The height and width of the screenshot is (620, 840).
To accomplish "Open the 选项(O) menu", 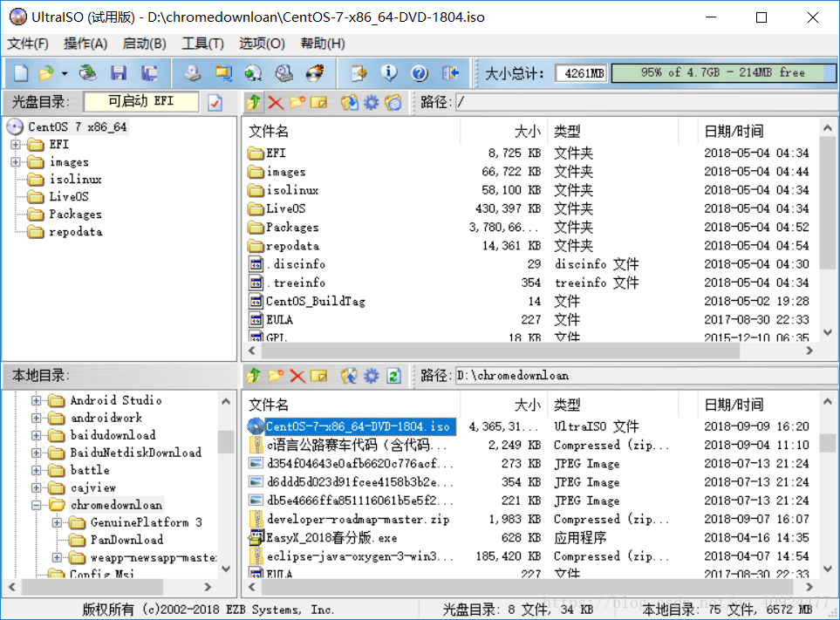I will click(262, 44).
